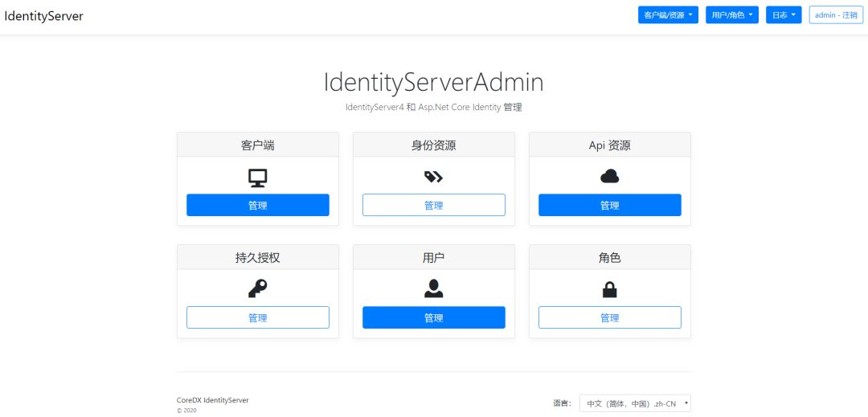This screenshot has width=868, height=417.
Task: Click 管理 button in the 客户端 card
Action: 258,205
